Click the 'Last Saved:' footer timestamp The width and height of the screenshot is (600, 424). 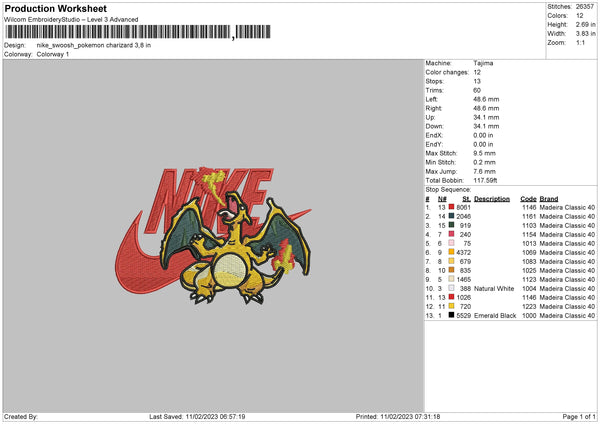(x=197, y=417)
